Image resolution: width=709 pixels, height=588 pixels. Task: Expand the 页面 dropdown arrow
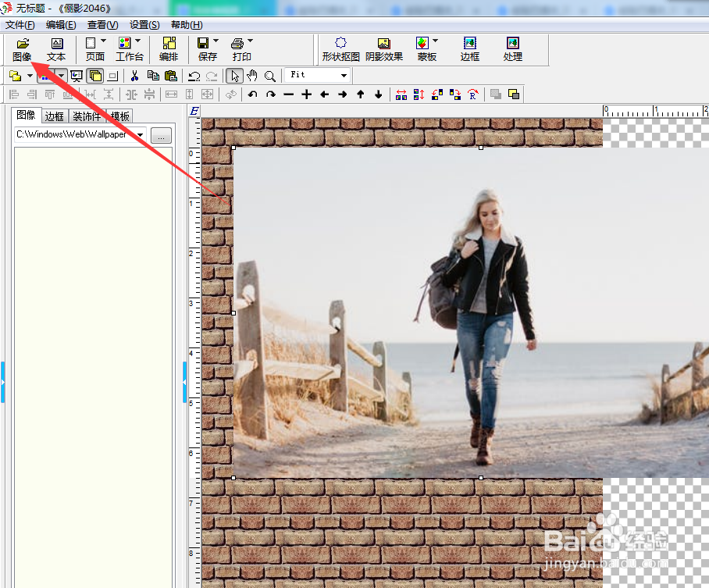pos(104,41)
